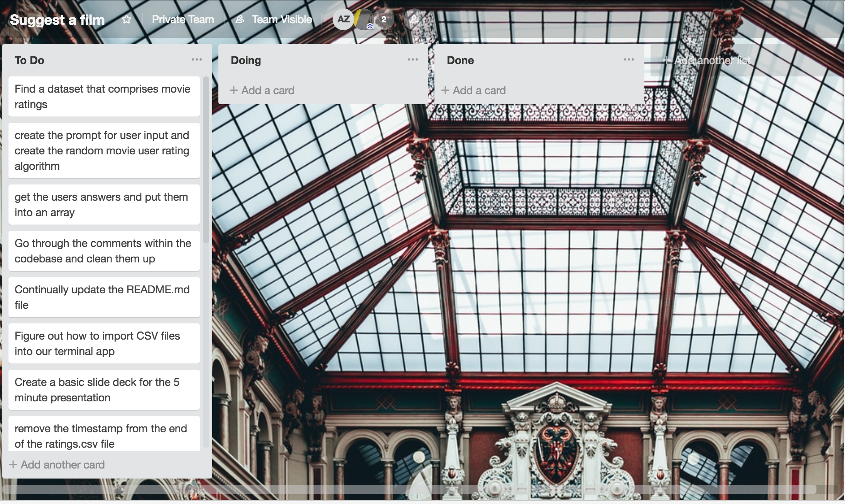This screenshot has height=504, width=845.
Task: Open the To Do list menu
Action: pyautogui.click(x=196, y=60)
